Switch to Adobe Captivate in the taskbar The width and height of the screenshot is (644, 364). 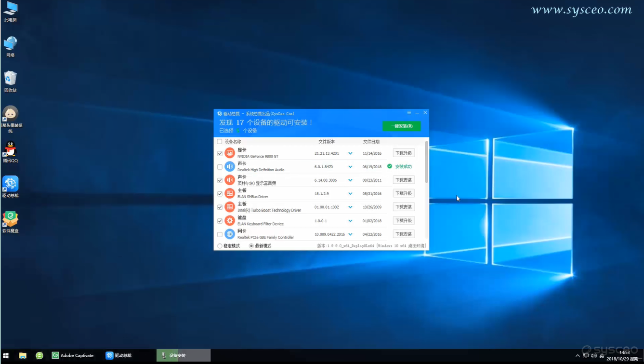[73, 355]
